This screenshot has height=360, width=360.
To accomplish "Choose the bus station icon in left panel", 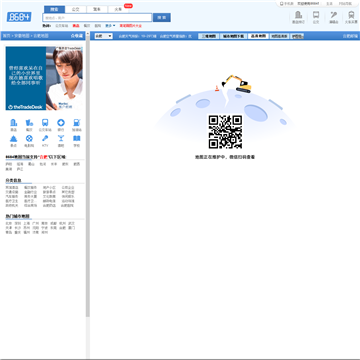I will tap(45, 123).
